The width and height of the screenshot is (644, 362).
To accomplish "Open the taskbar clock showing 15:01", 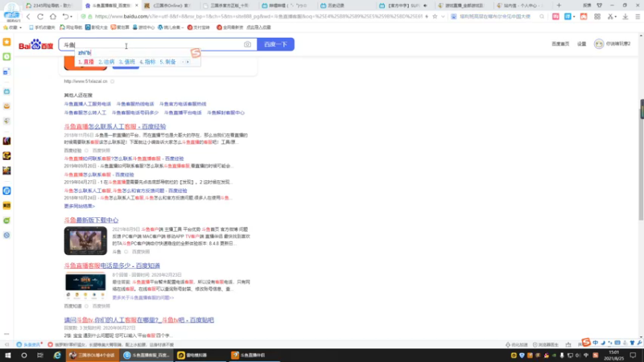I will click(x=614, y=355).
